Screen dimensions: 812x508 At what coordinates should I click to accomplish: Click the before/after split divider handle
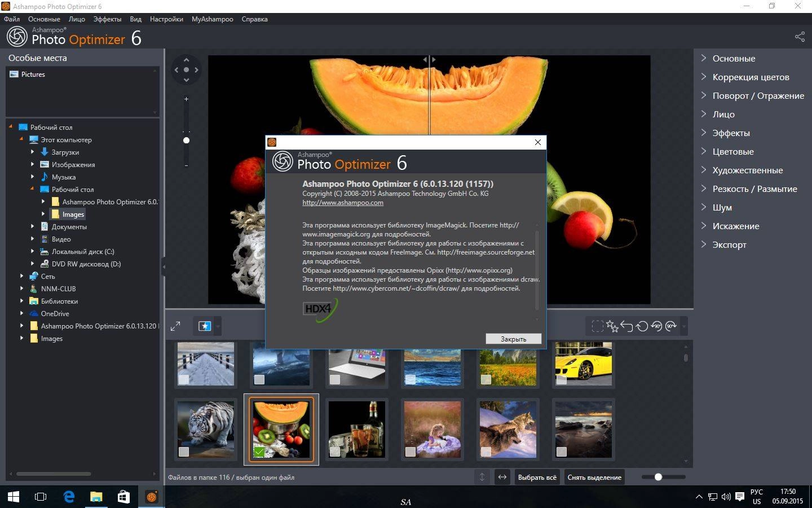pos(429,59)
